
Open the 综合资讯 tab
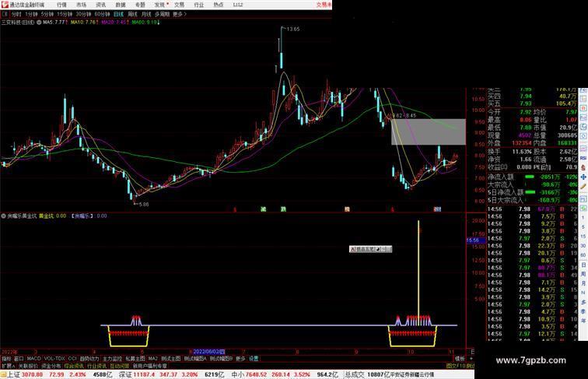pyautogui.click(x=74, y=366)
